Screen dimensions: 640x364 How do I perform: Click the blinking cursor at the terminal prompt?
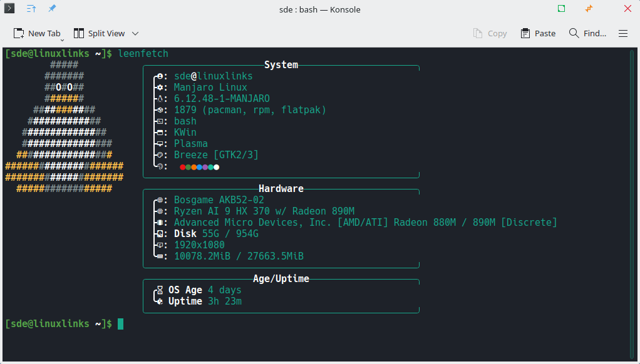point(120,324)
